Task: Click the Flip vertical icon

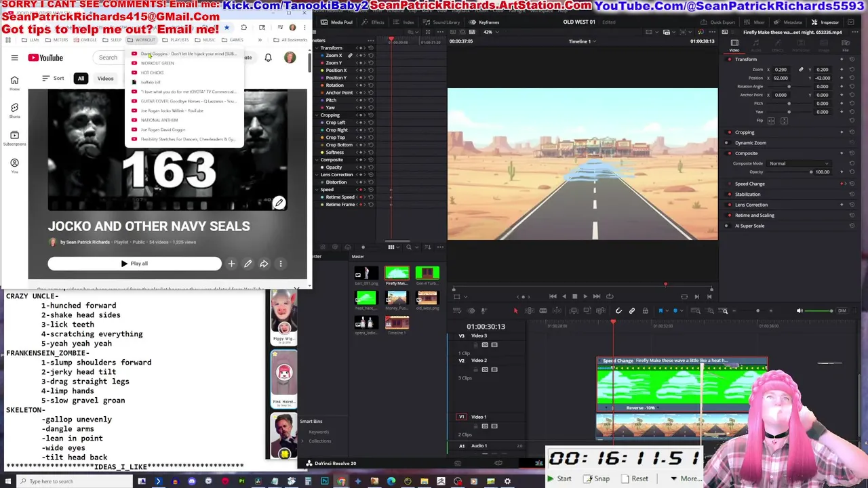Action: click(784, 121)
